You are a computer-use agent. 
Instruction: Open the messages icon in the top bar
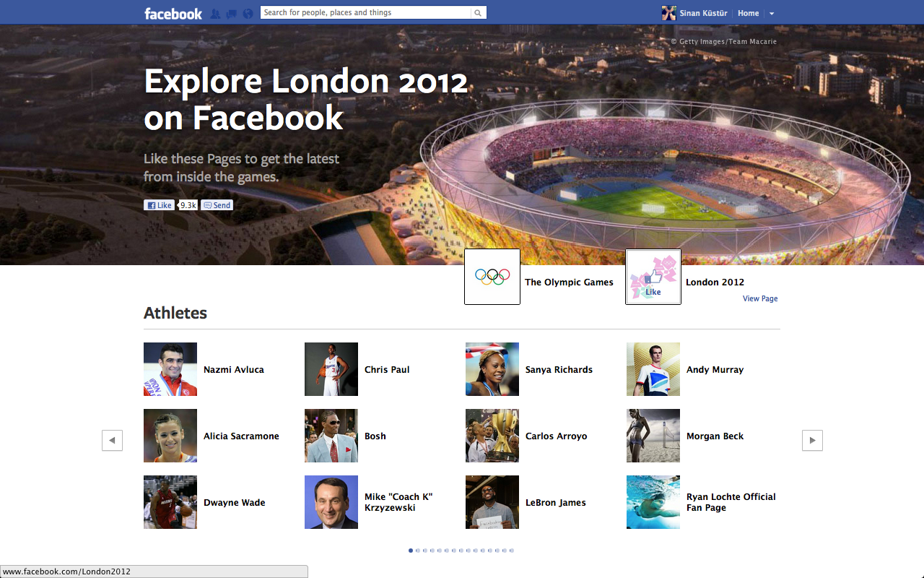pos(232,13)
